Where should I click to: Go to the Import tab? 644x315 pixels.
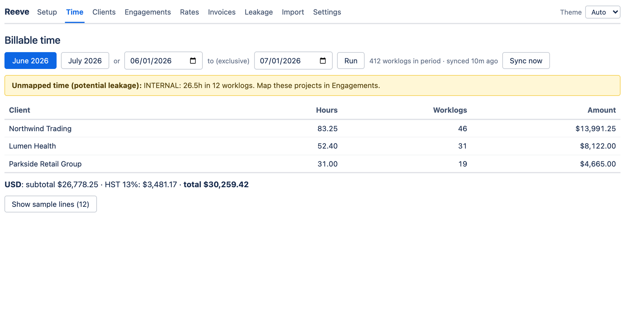tap(293, 12)
